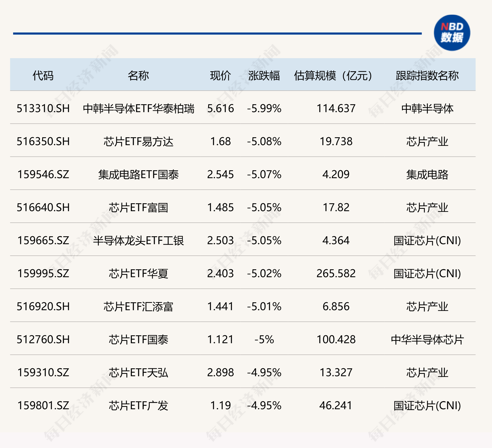Select the 涨跌幅 column header

pyautogui.click(x=264, y=76)
